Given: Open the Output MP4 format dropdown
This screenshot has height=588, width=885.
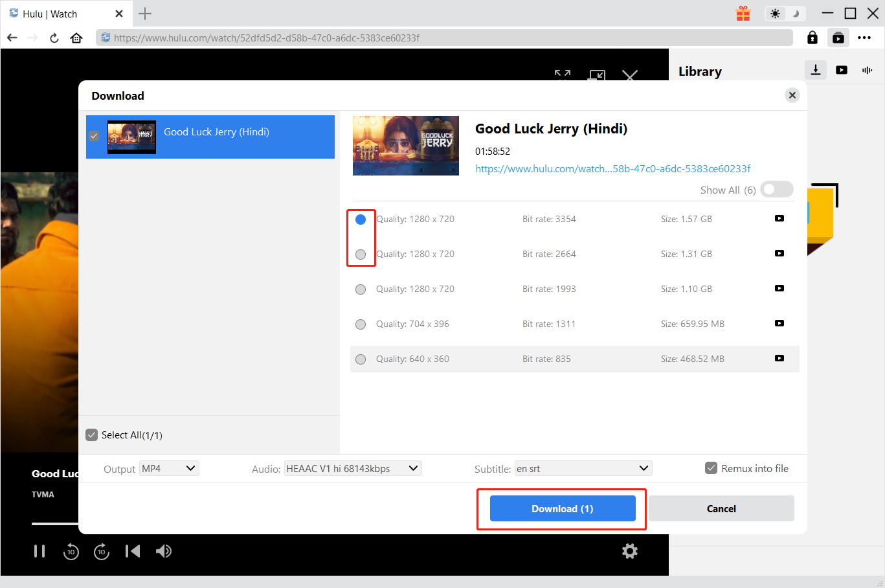Looking at the screenshot, I should pos(169,468).
